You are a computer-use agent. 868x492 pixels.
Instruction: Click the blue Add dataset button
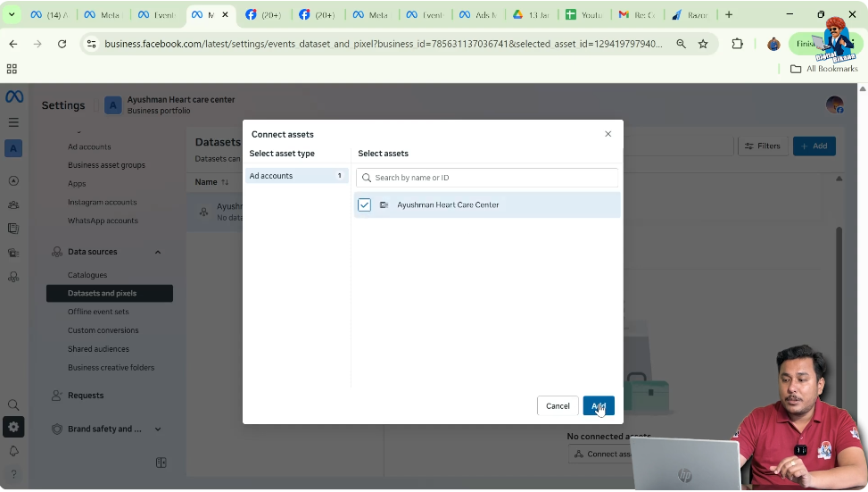click(x=814, y=146)
